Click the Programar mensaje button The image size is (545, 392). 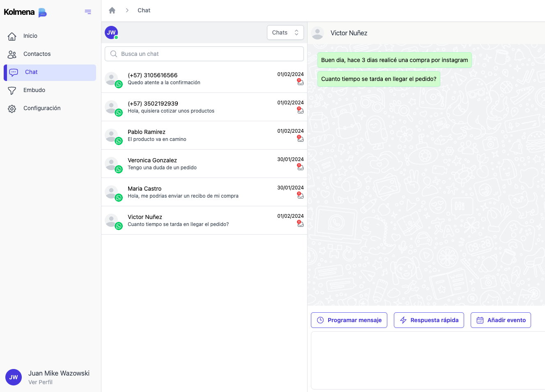coord(349,320)
